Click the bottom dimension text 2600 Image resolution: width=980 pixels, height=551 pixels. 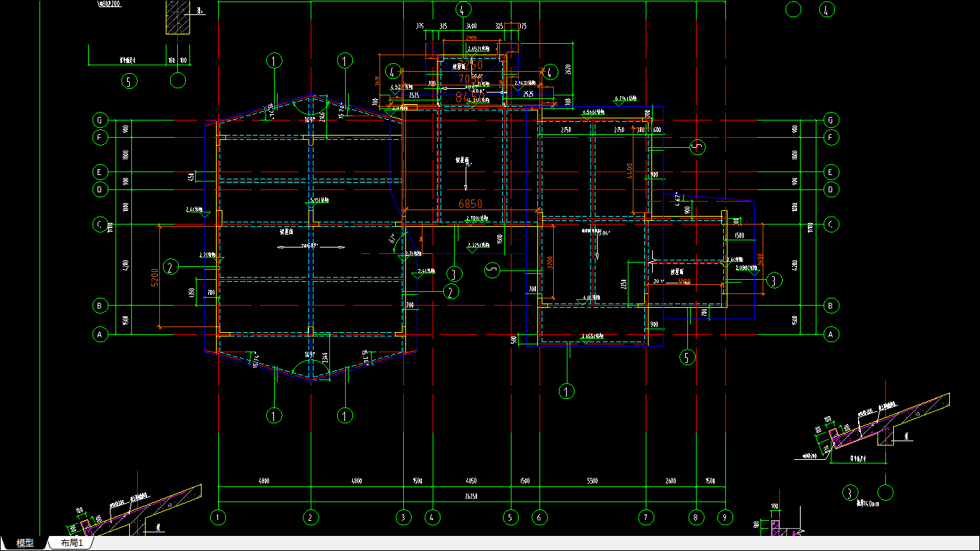[x=671, y=481]
